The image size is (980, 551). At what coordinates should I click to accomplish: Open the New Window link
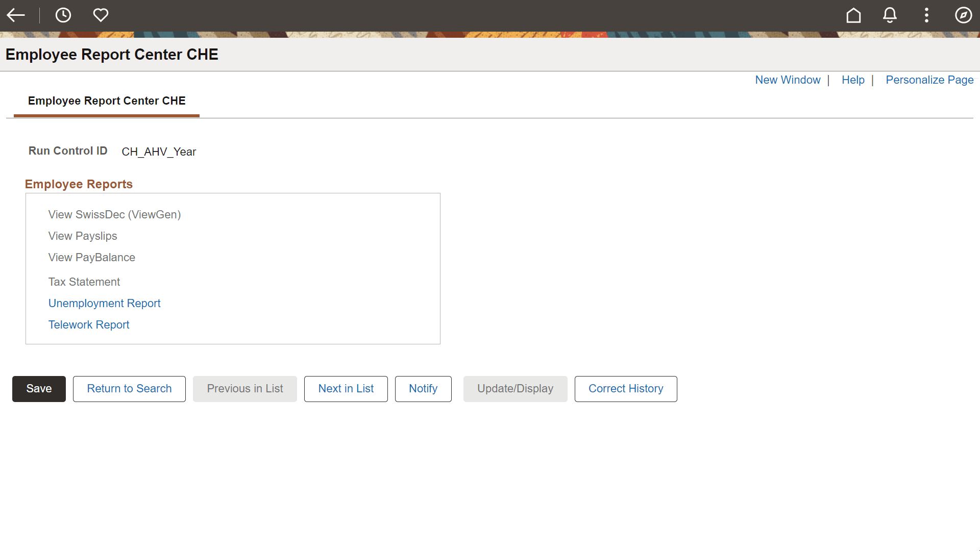[788, 80]
